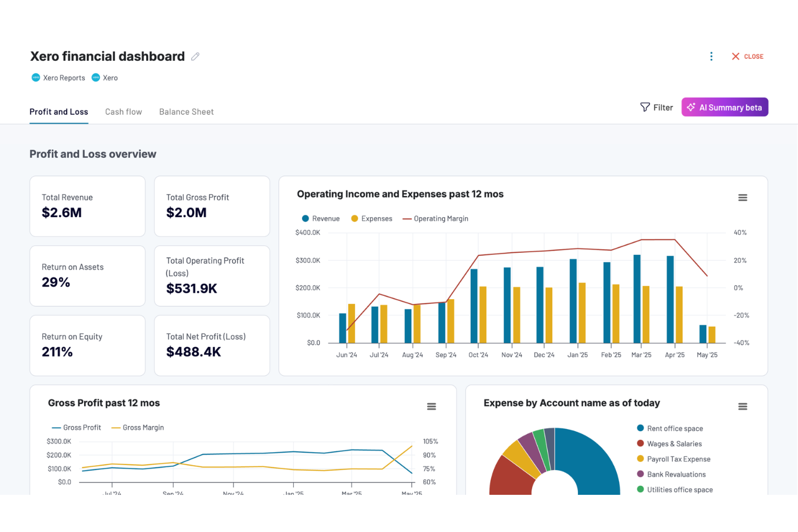Hide the Wages & Salaries pie segment

point(670,444)
